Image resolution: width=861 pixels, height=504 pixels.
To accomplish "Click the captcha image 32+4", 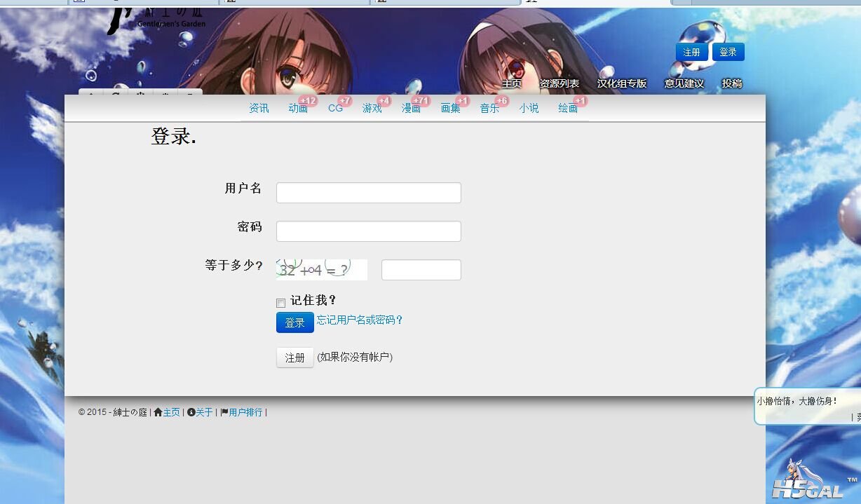I will pyautogui.click(x=321, y=270).
